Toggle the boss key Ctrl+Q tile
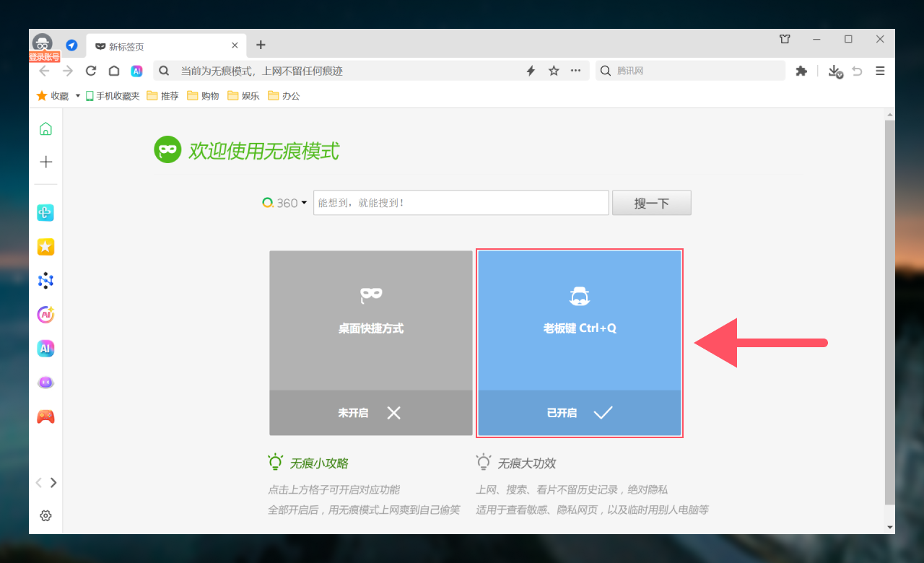The height and width of the screenshot is (563, 924). point(580,343)
